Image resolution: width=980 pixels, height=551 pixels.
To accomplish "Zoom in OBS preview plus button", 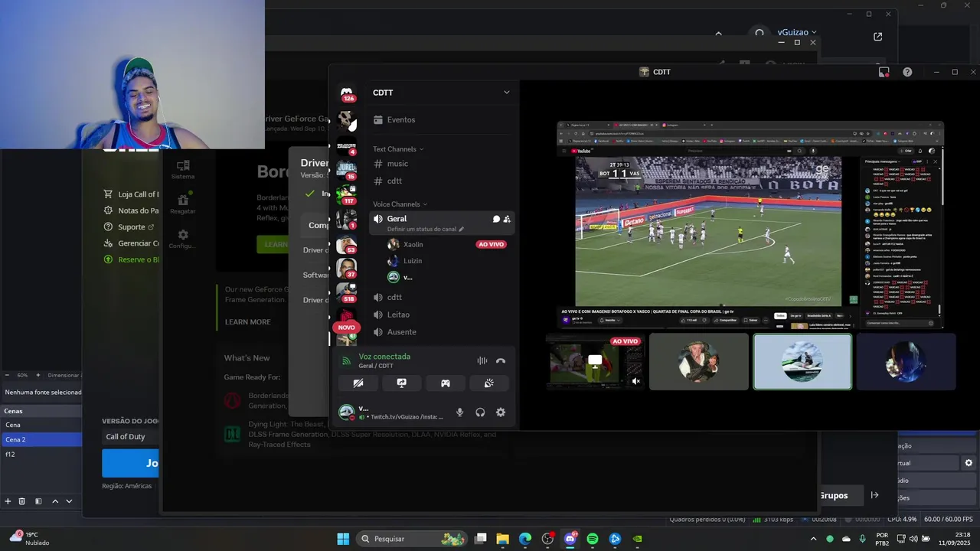I will (40, 375).
